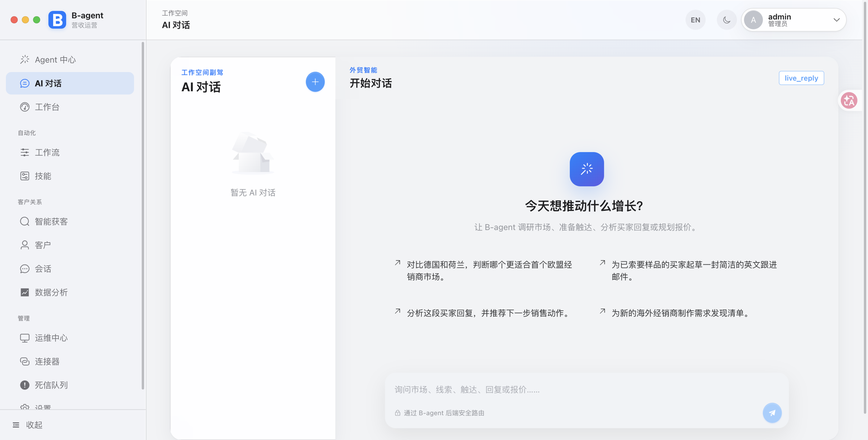Click the B-agent logo icon
868x440 pixels.
coord(57,20)
